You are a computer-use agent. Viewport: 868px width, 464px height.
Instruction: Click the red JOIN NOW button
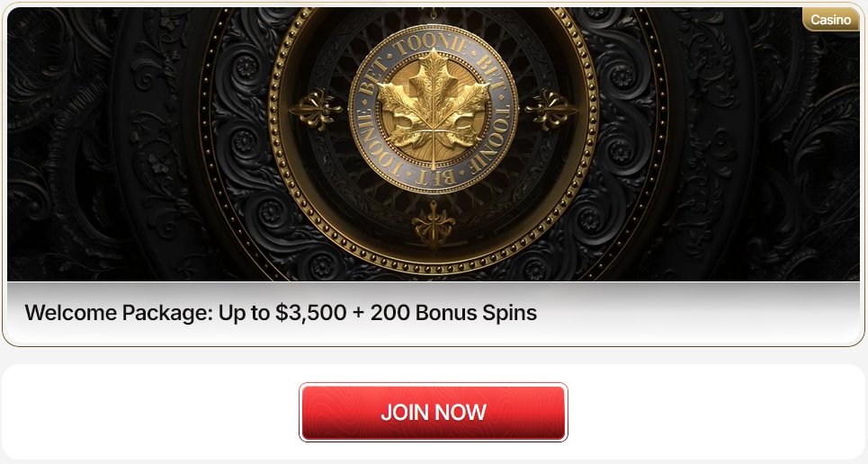tap(434, 412)
